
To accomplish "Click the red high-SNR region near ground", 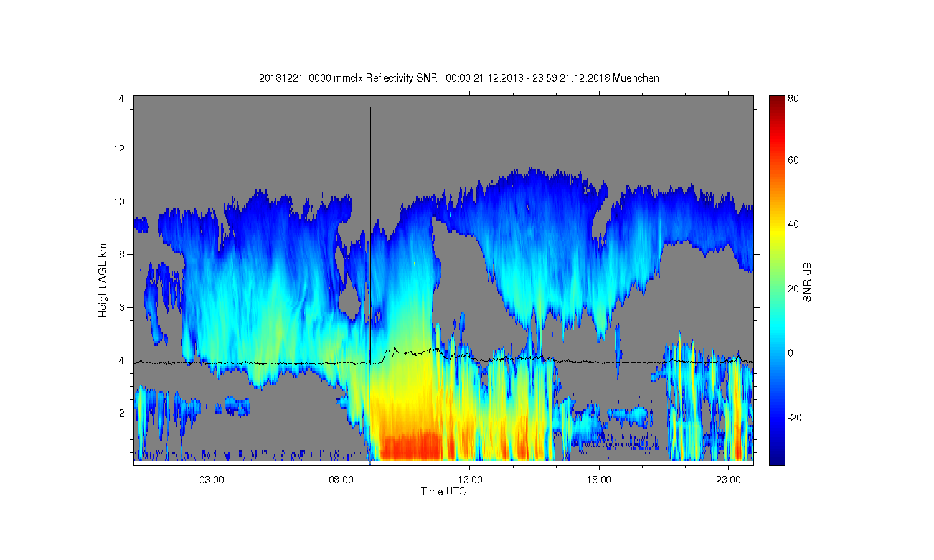I will pos(411,446).
